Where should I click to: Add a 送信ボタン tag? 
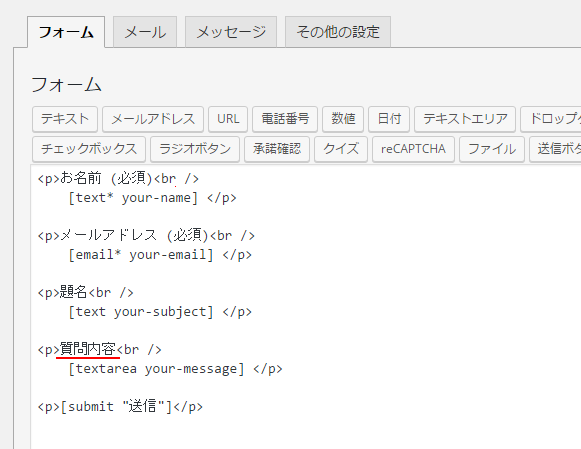pyautogui.click(x=555, y=149)
